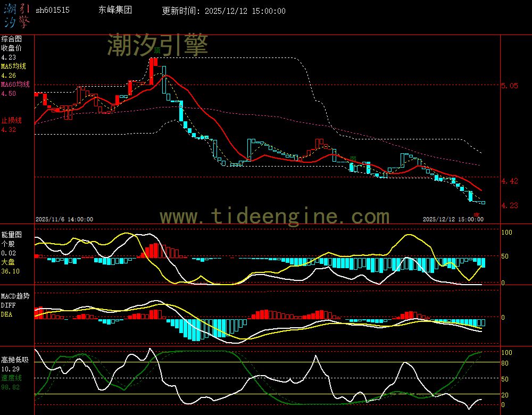Select the 高抛低吸 panel label

(14, 360)
